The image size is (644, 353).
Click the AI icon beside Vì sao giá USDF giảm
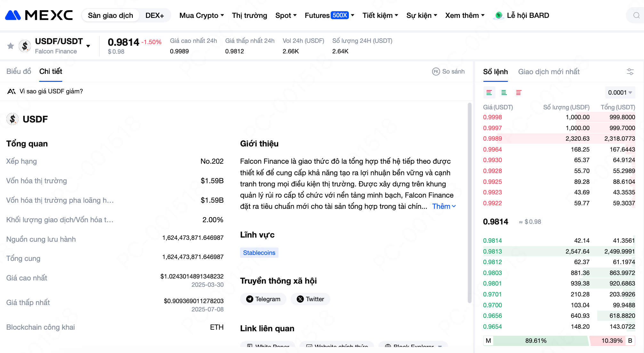click(x=12, y=91)
